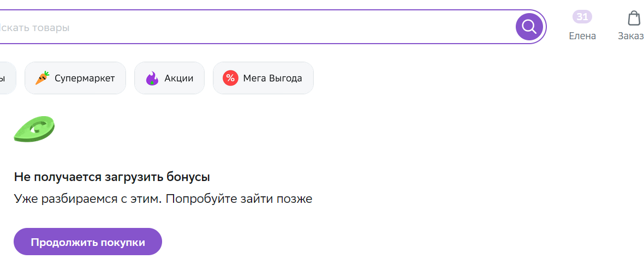644x265 pixels.
Task: Click the red percent icon
Action: (230, 78)
